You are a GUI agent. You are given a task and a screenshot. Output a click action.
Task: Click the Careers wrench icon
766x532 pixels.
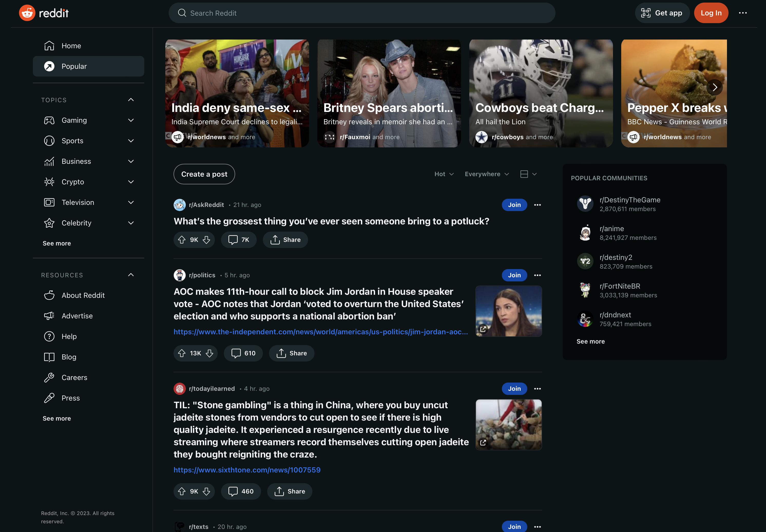tap(49, 378)
